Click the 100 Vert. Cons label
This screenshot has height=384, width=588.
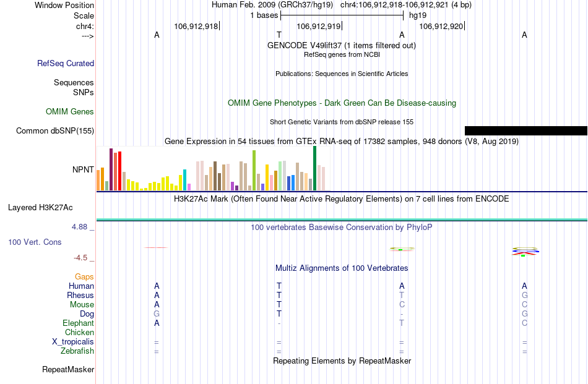35,242
